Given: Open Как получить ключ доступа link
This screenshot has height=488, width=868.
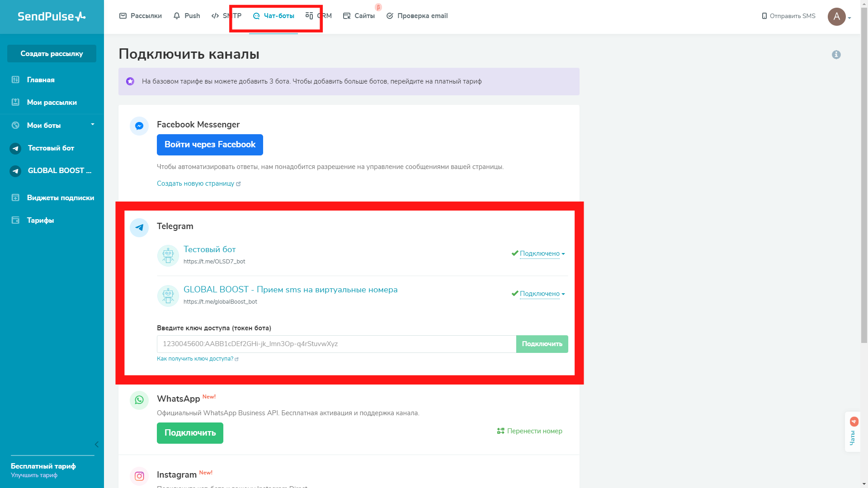Looking at the screenshot, I should 198,359.
